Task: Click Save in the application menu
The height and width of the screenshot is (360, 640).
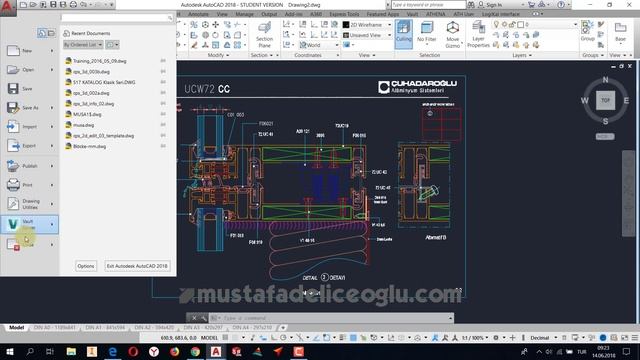Action: [x=29, y=89]
